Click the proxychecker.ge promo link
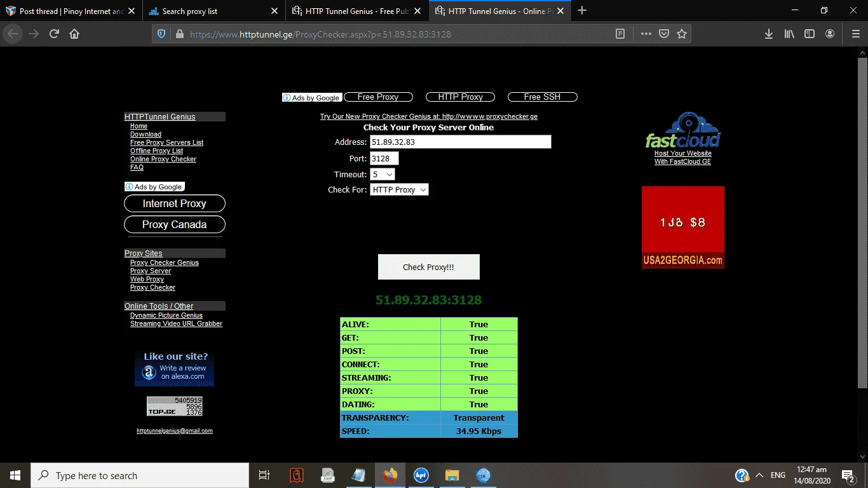 429,117
